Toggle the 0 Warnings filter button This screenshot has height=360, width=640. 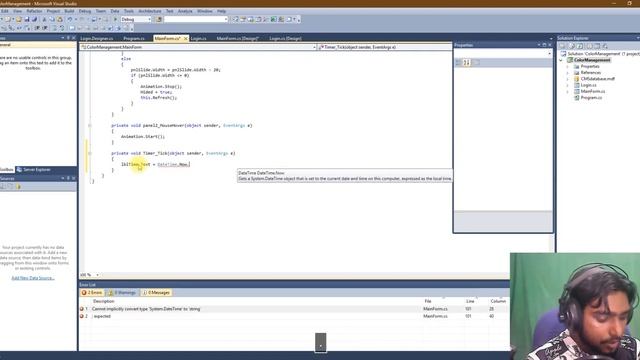tap(122, 293)
